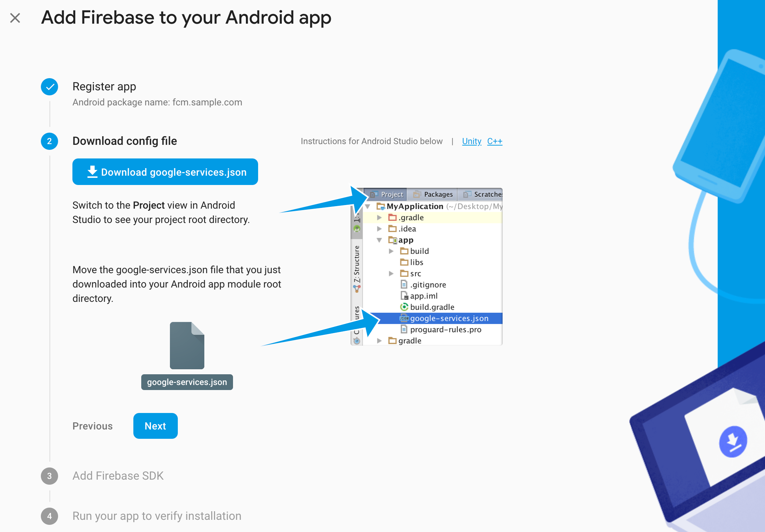Select the Project tab in Android Studio
The height and width of the screenshot is (532, 765).
(x=387, y=194)
